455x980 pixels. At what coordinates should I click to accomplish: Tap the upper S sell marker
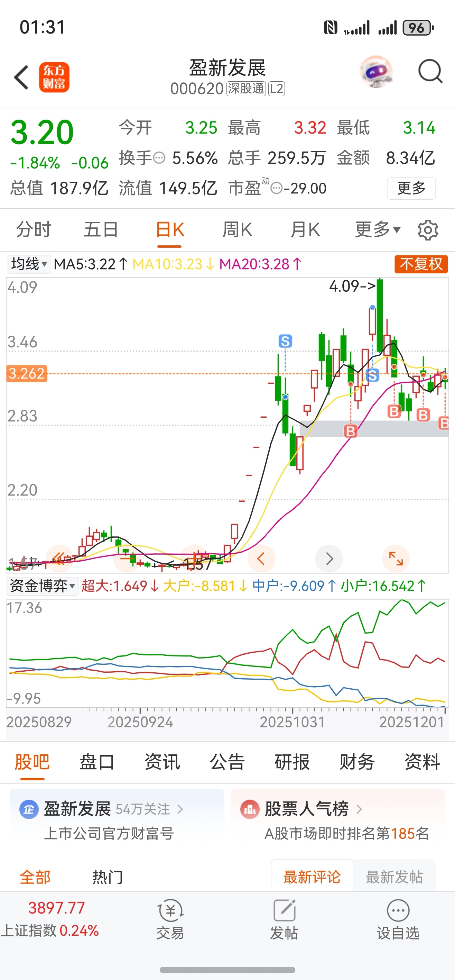click(x=286, y=341)
